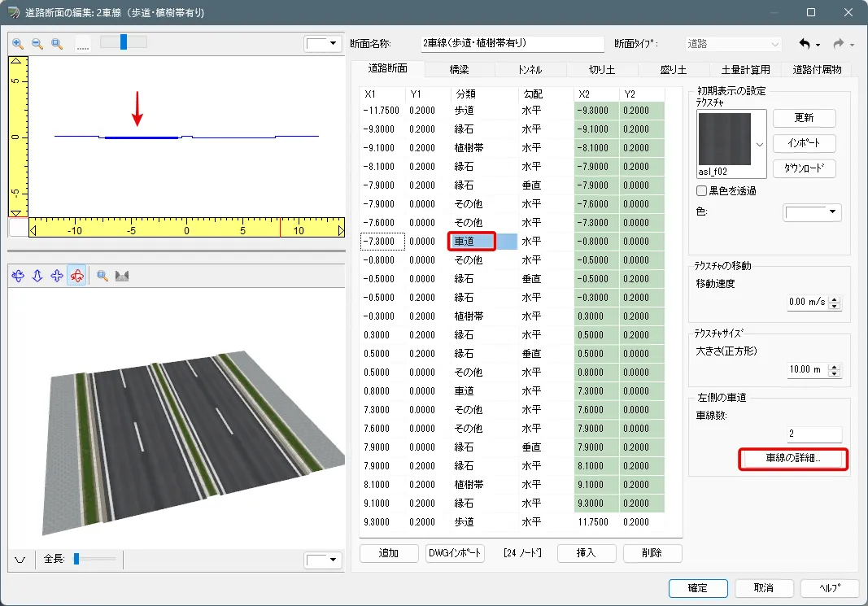Click the undo arrow icon

pos(805,43)
